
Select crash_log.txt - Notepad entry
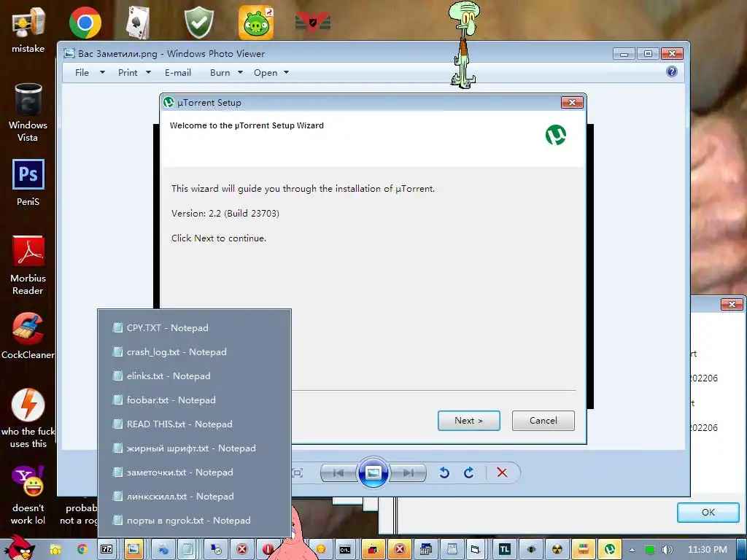tap(194, 352)
